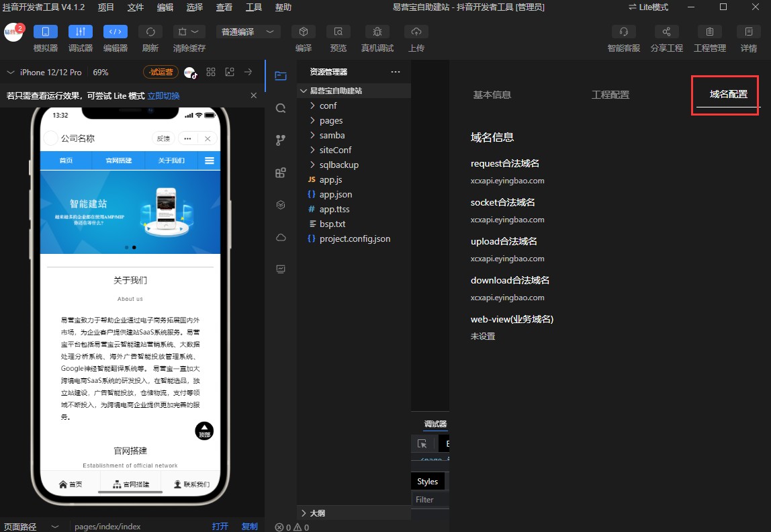
Task: Click the 真机调试 bug icon
Action: pyautogui.click(x=377, y=32)
